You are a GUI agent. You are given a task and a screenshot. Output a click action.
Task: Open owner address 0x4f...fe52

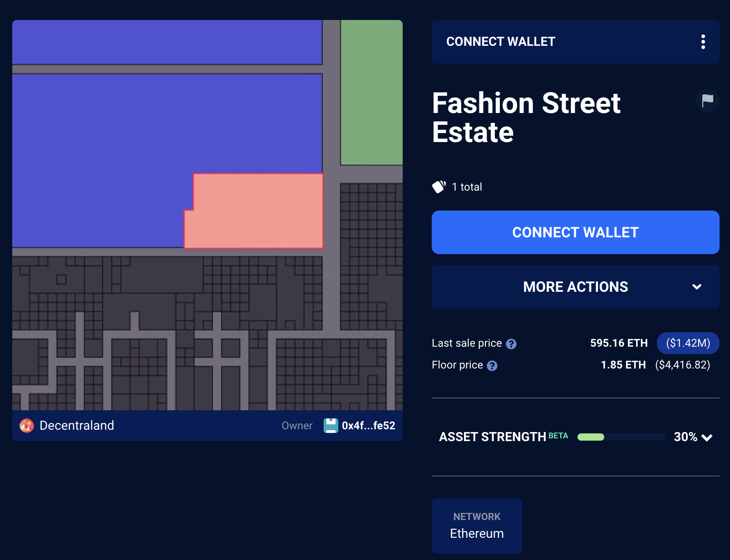[x=369, y=426]
